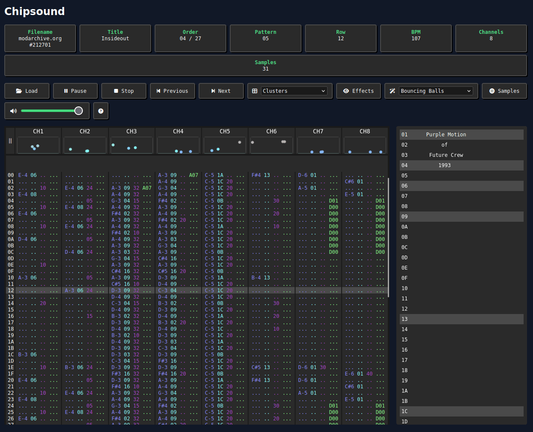Toggle the CH4 channel header

(x=178, y=132)
